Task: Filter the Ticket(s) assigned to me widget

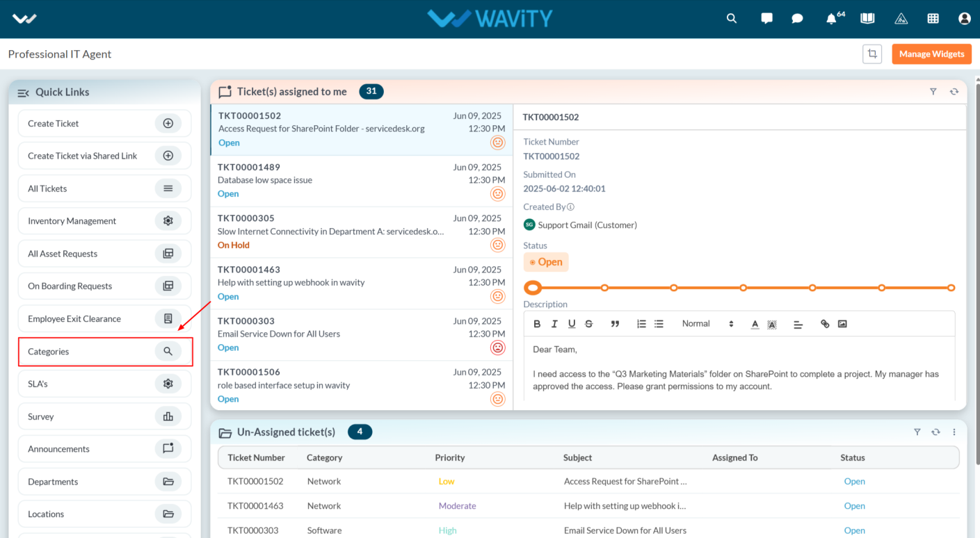Action: 933,92
